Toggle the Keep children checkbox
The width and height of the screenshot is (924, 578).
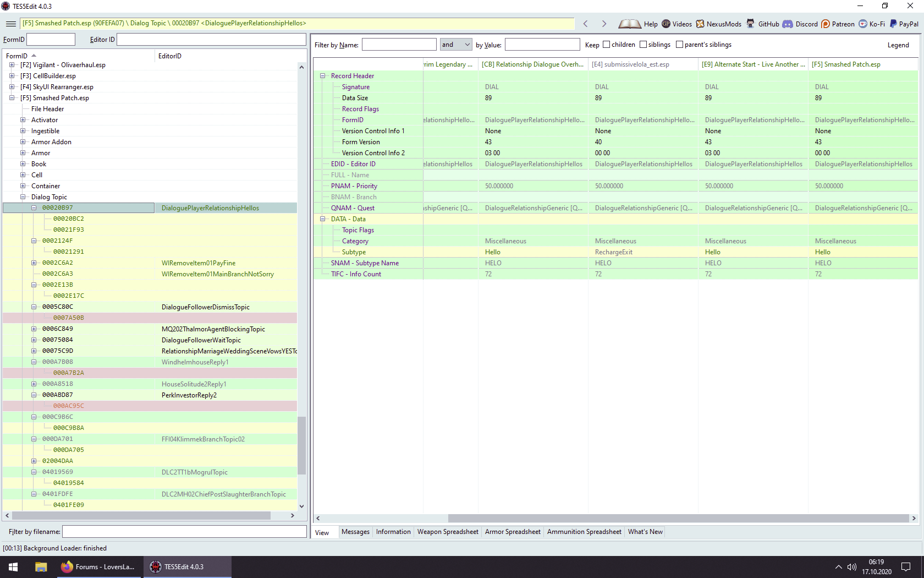[x=607, y=45]
